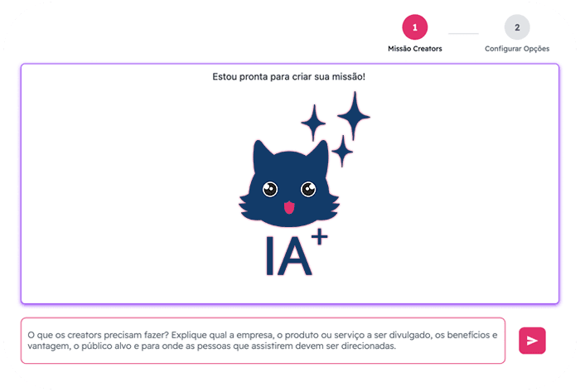Screen dimensions: 580x392
Task: Click the connector line between steps
Action: (463, 33)
